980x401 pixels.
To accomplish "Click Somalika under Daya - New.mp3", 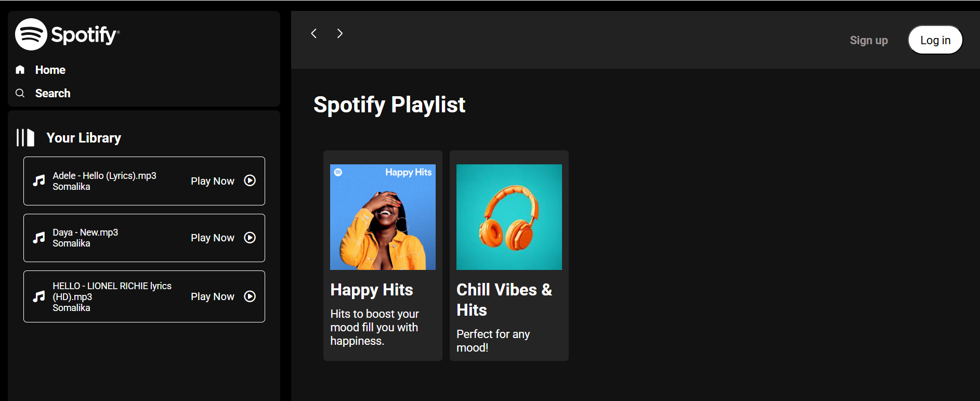I will 71,243.
